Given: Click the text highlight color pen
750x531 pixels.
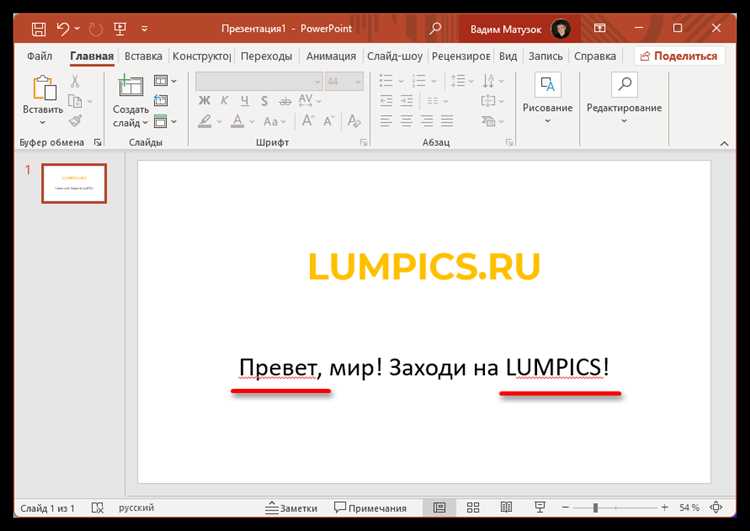Looking at the screenshot, I should tap(205, 121).
